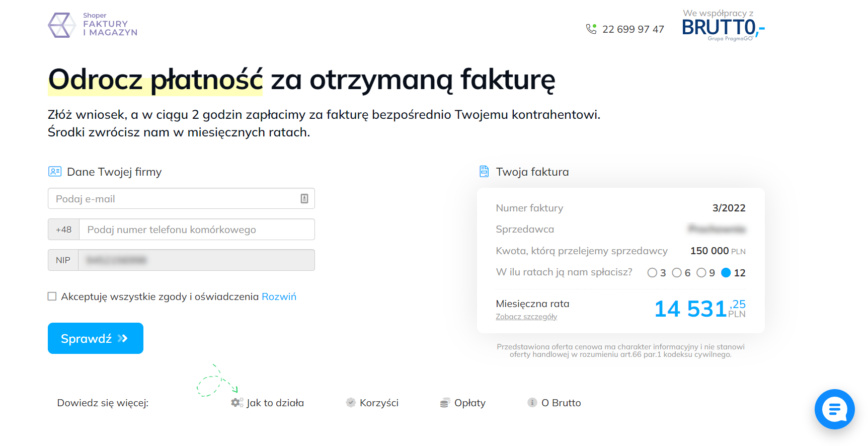Screen dimensions: 868x446
Task: Click the 22 699 97 47 phone number
Action: point(633,29)
